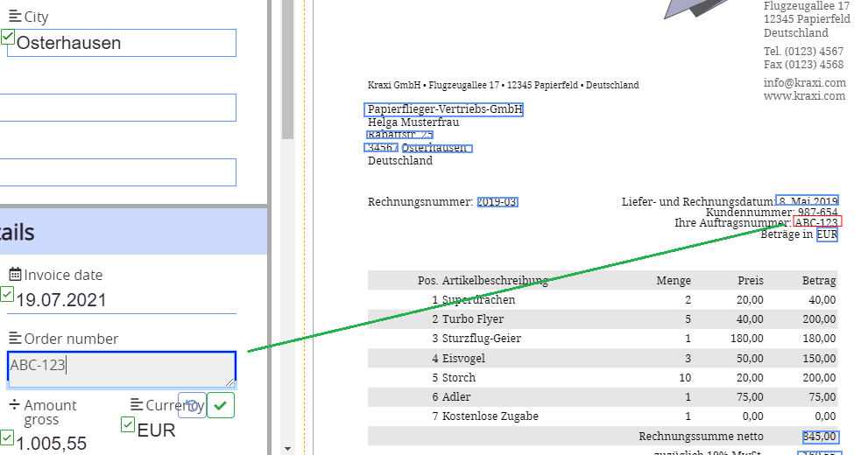Select the highlighted street Rabattstr. 25
The height and width of the screenshot is (455, 868).
coord(399,135)
